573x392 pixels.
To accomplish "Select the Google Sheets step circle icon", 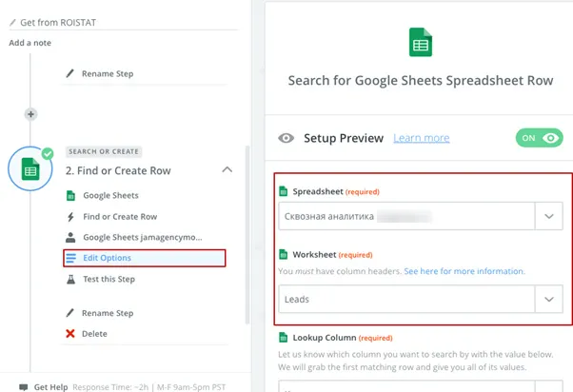I will (30, 168).
